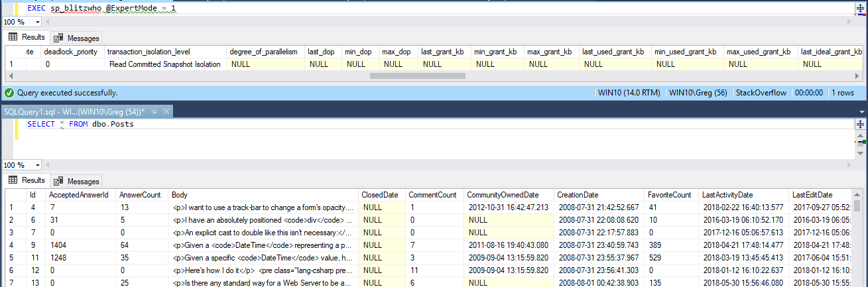The width and height of the screenshot is (868, 287).
Task: Switch to Messages tab of the sp_blitzwho query
Action: [x=76, y=38]
